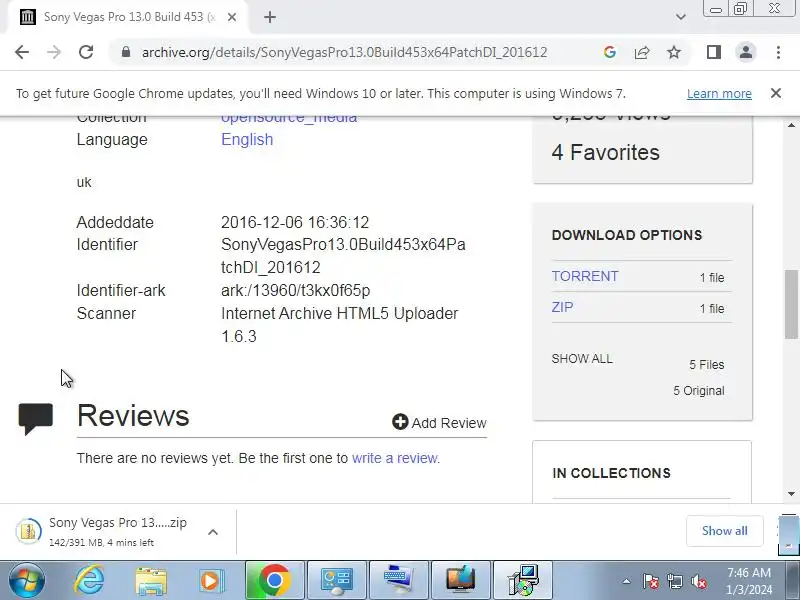Click the address bar URL
Screen dimensions: 800x600
[x=344, y=52]
